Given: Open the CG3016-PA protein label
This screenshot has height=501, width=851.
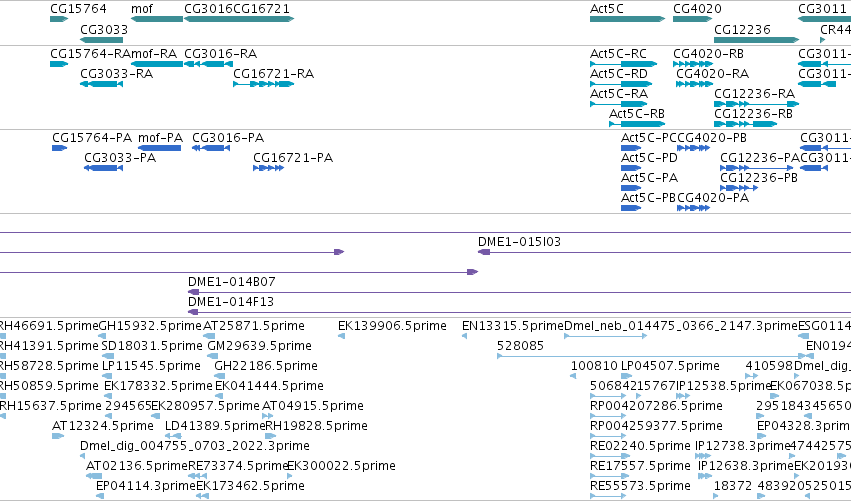Looking at the screenshot, I should pyautogui.click(x=228, y=137).
